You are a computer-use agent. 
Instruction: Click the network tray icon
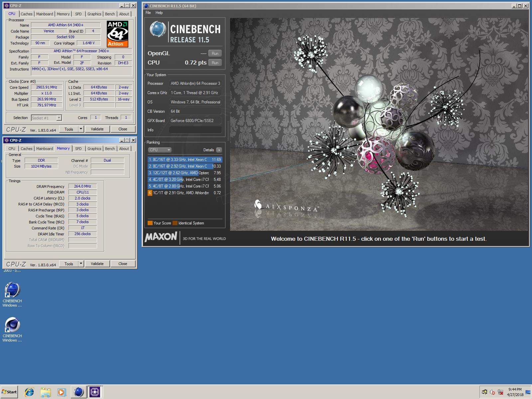pos(500,392)
